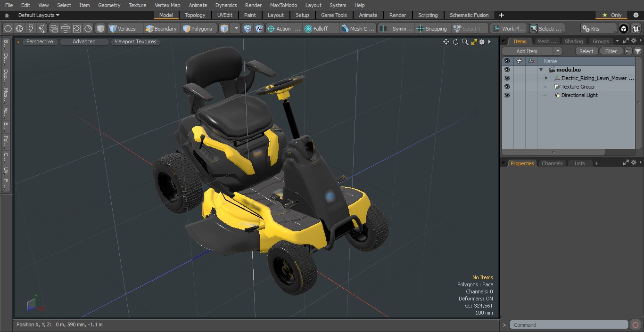
Task: Toggle Snapping on or off
Action: pyautogui.click(x=432, y=29)
